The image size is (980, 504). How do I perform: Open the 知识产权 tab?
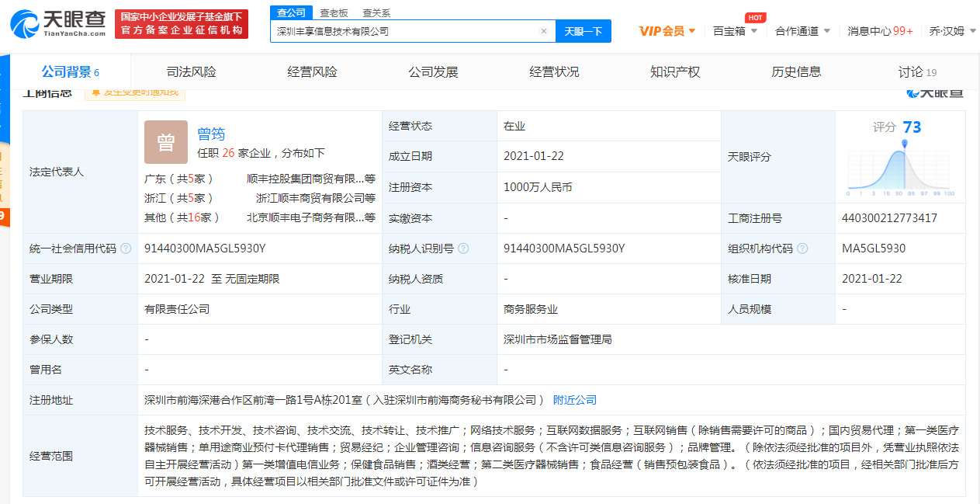pyautogui.click(x=676, y=72)
